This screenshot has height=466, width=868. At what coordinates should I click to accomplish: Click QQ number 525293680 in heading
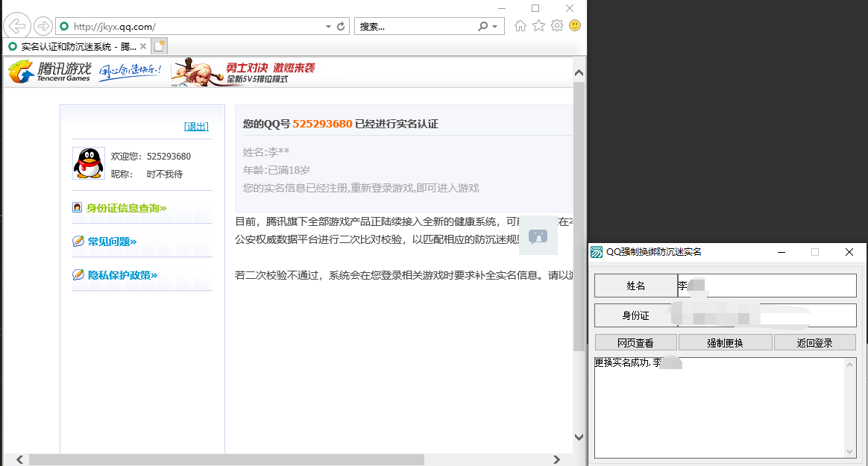click(322, 124)
